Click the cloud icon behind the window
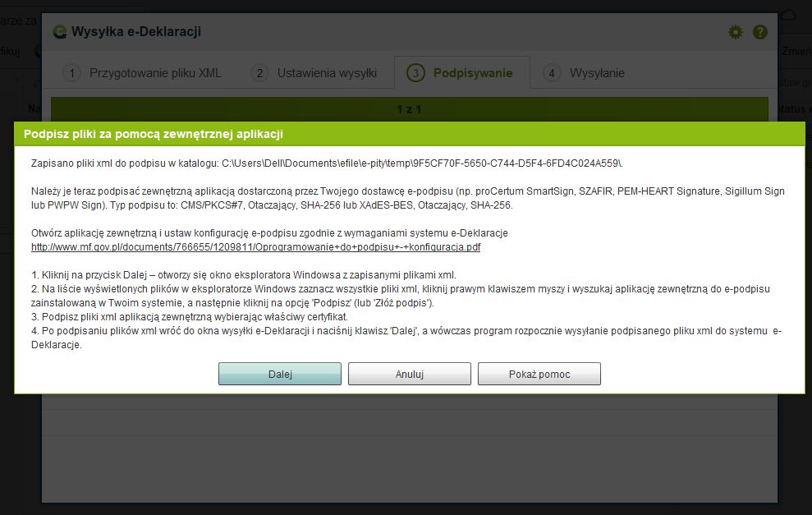The width and height of the screenshot is (812, 515). click(787, 16)
